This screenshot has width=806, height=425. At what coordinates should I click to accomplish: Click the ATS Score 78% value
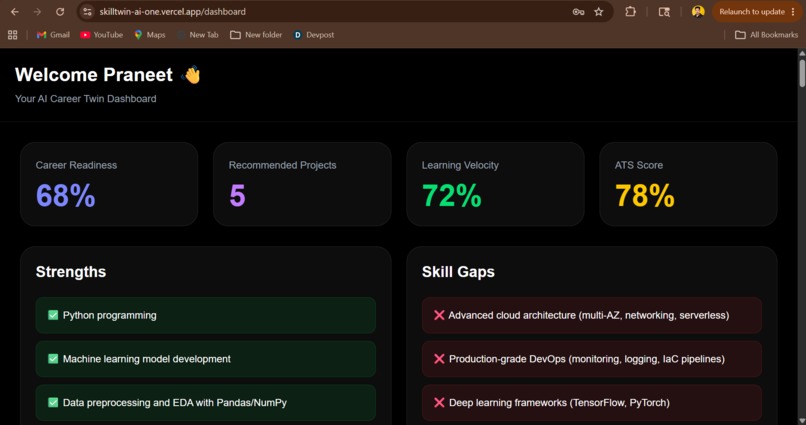tap(645, 196)
